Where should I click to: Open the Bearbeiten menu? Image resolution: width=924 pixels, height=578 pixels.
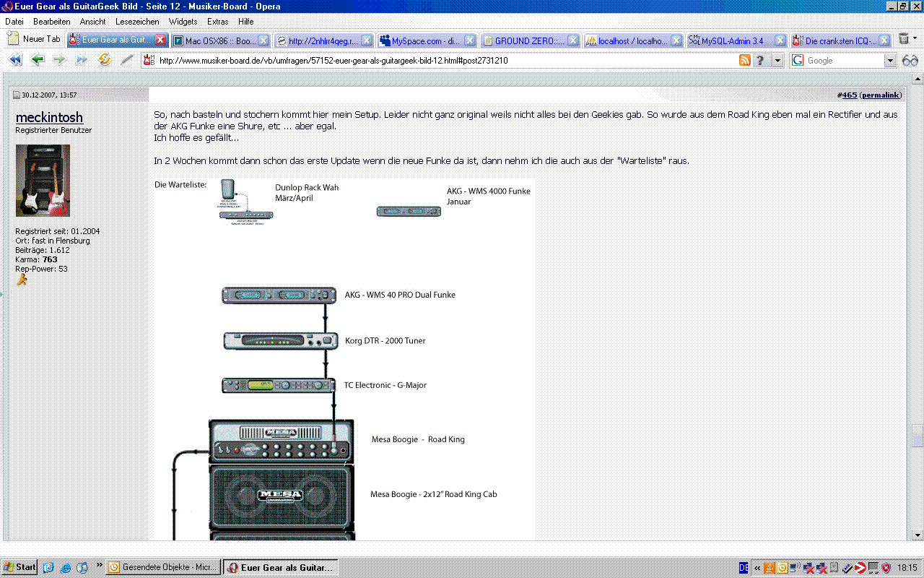click(52, 22)
